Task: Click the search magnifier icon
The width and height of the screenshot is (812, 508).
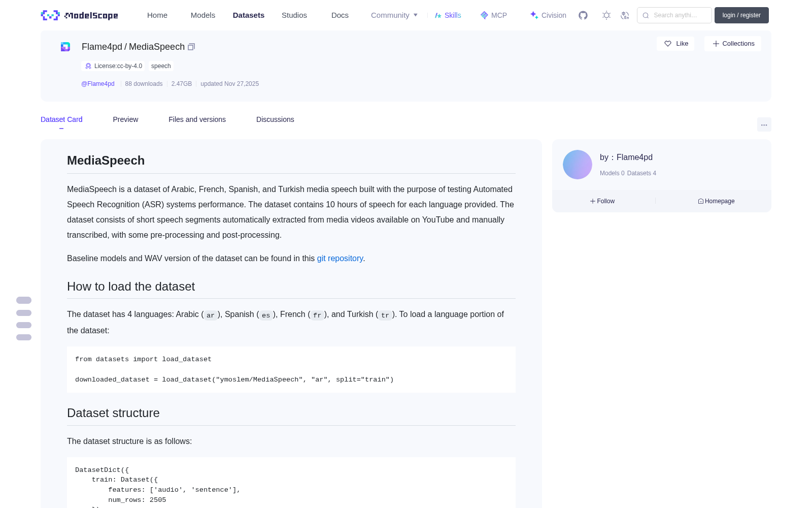Action: point(646,15)
